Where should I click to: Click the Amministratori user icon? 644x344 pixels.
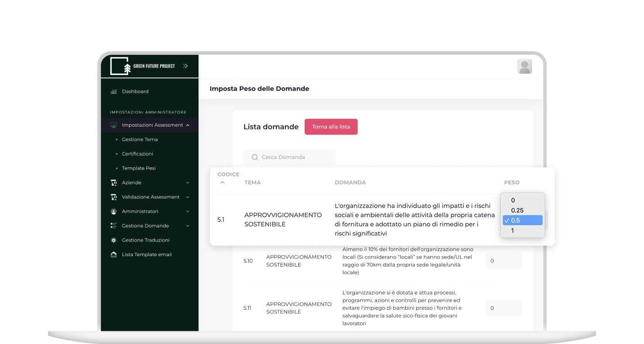pos(114,211)
